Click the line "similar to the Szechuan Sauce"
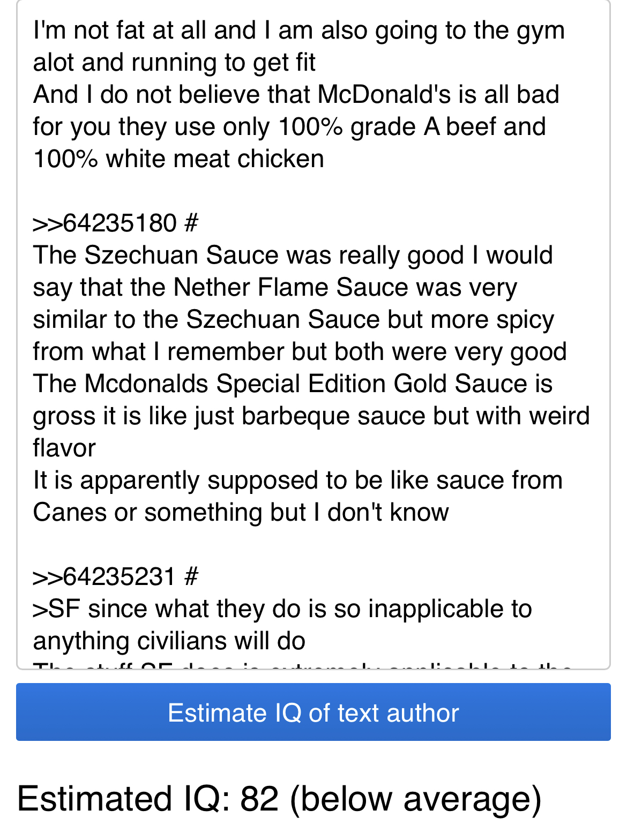This screenshot has height=840, width=627. (293, 320)
